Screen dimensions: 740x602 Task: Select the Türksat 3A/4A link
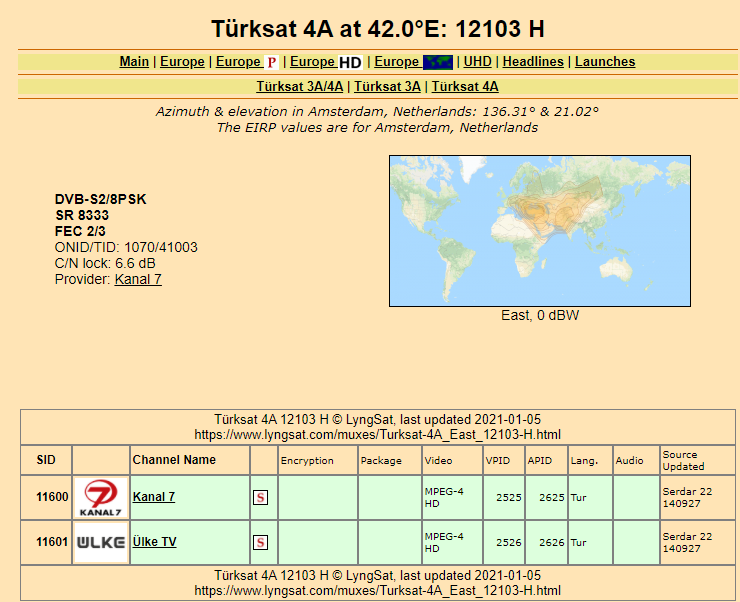click(300, 87)
